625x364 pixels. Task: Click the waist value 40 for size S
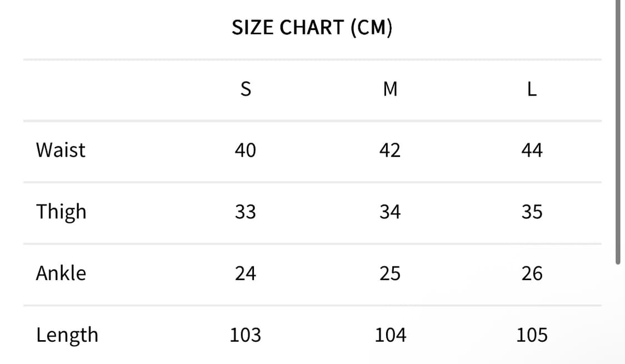point(245,150)
